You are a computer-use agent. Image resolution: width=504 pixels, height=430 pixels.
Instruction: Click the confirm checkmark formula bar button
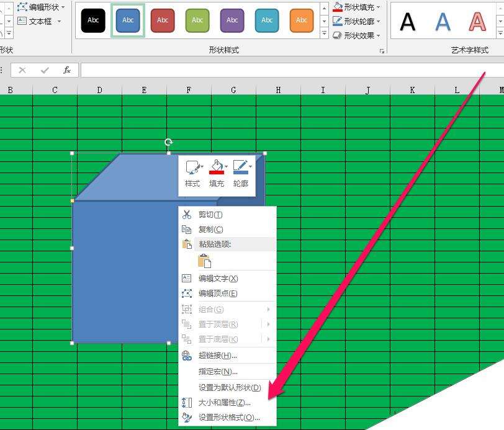click(x=45, y=70)
